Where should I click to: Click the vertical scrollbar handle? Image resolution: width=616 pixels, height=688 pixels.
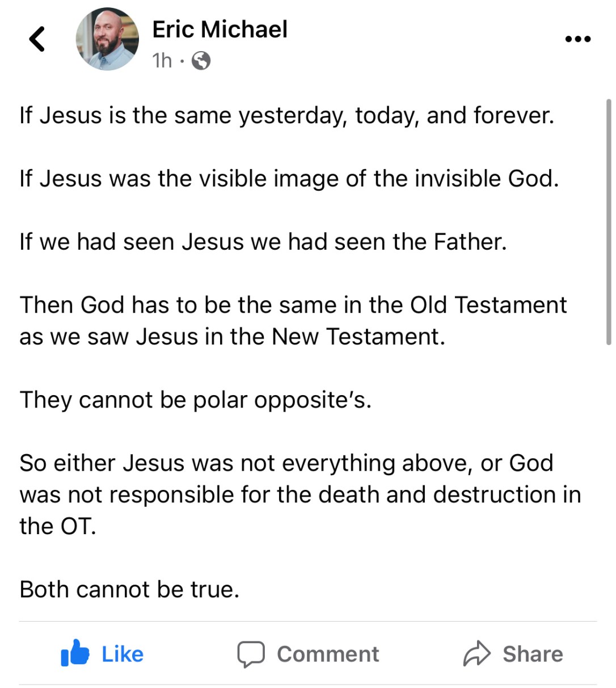coord(609,221)
